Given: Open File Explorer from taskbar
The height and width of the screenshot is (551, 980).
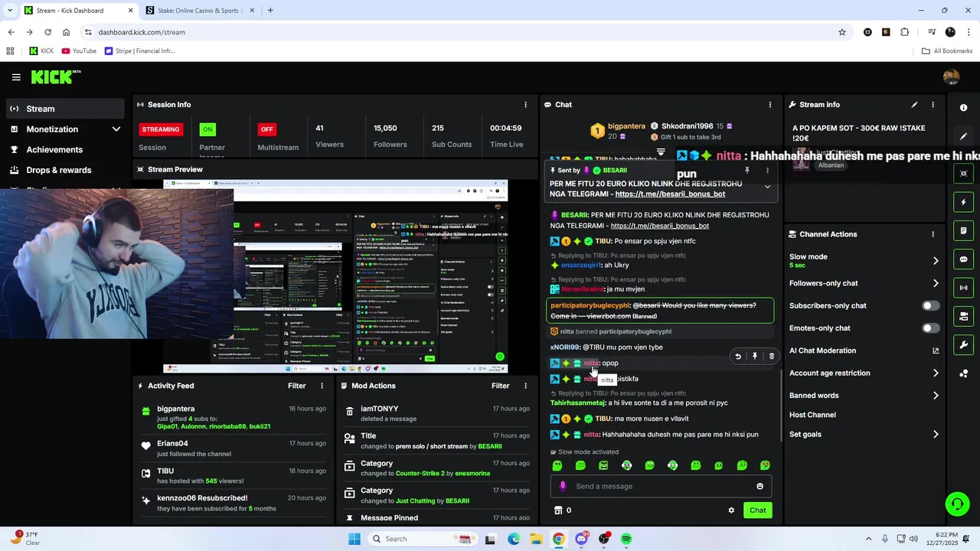Looking at the screenshot, I should pos(536,539).
